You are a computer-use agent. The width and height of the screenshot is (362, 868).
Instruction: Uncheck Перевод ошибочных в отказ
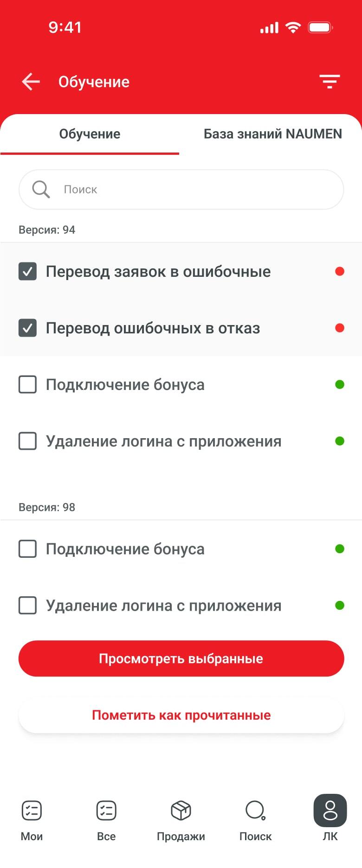coord(28,328)
